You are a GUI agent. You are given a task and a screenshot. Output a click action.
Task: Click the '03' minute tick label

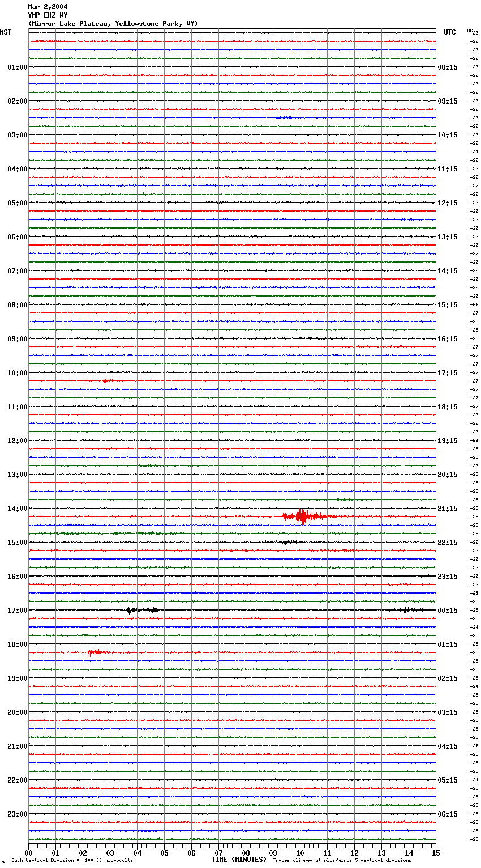(x=110, y=853)
